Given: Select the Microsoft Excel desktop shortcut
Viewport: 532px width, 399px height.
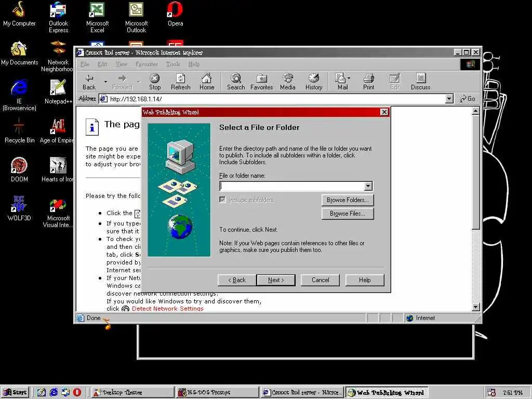Looking at the screenshot, I should 97,17.
